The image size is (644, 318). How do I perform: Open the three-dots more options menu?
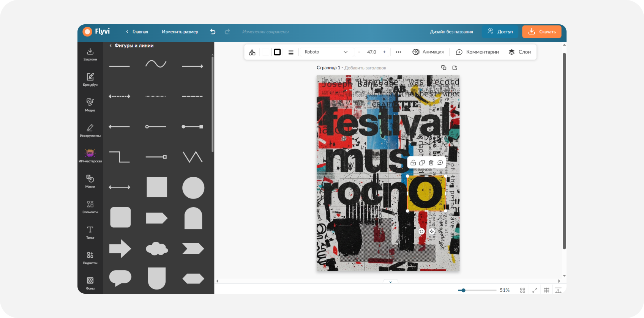coord(398,52)
